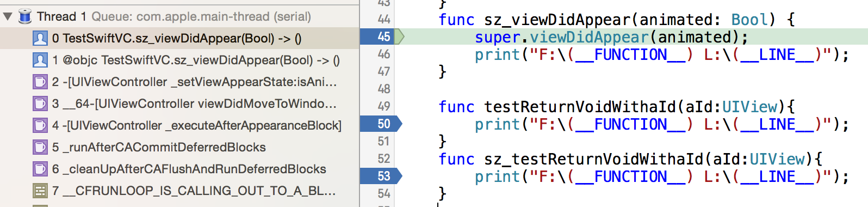Toggle the breakpoint on line 53
The image size is (868, 207).
pyautogui.click(x=381, y=176)
